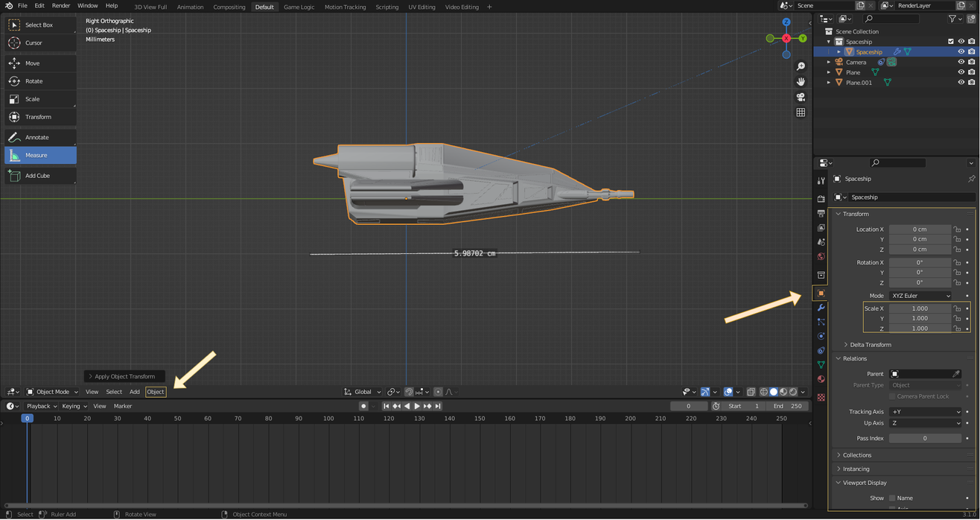This screenshot has width=980, height=520.
Task: Toggle Camera visibility eye icon
Action: (x=961, y=62)
